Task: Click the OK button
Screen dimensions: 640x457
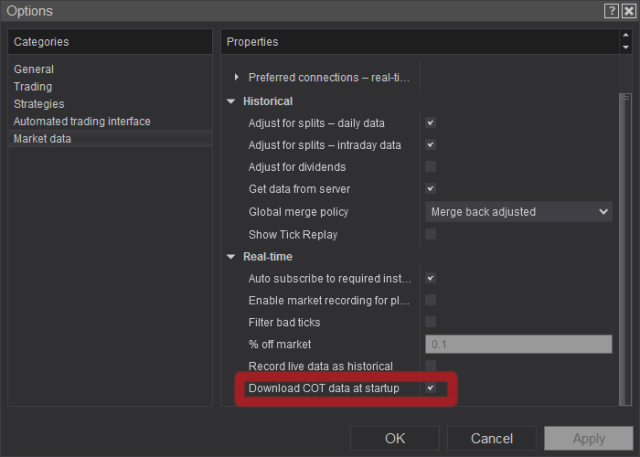Action: [395, 438]
